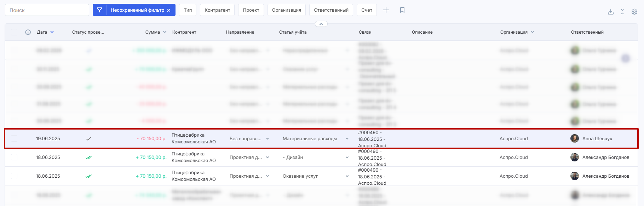The height and width of the screenshot is (206, 644).
Task: Collapse the filter panel with up chevron
Action: 321,24
